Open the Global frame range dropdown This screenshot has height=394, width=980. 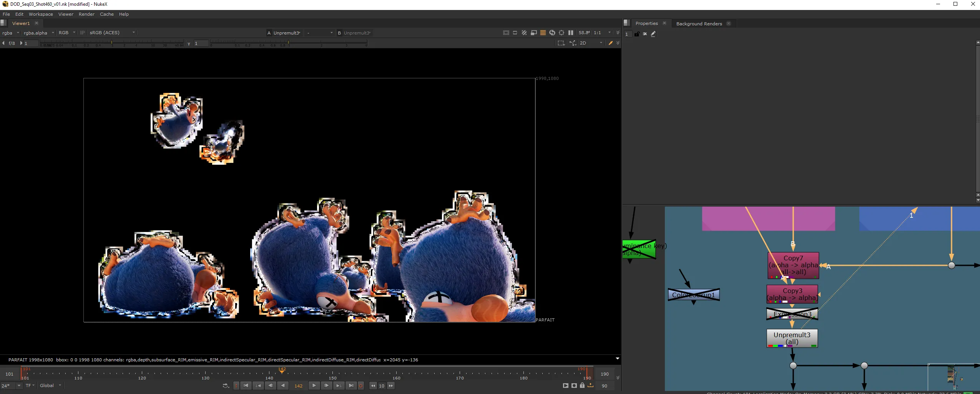(x=50, y=386)
